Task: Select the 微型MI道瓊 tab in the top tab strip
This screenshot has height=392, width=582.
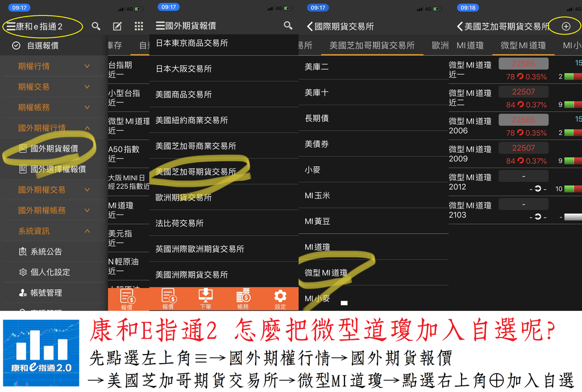Action: pyautogui.click(x=523, y=45)
